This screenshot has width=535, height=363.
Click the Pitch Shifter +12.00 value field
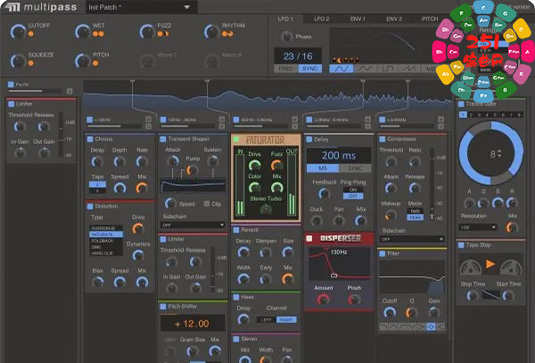[193, 323]
